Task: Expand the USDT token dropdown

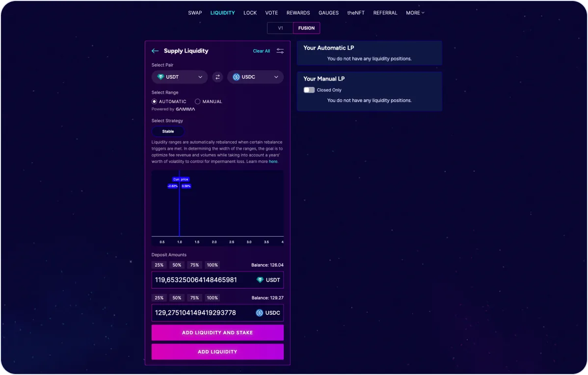Action: click(180, 77)
